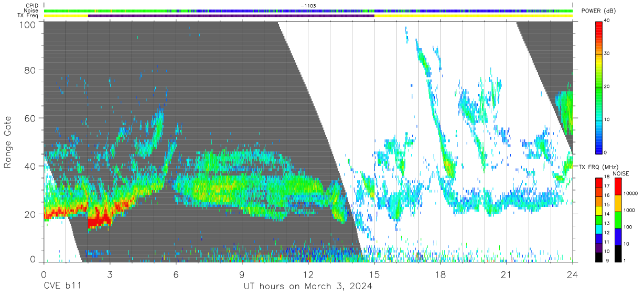Click the 20 tick on the power colorbar
The height and width of the screenshot is (297, 644).
607,86
